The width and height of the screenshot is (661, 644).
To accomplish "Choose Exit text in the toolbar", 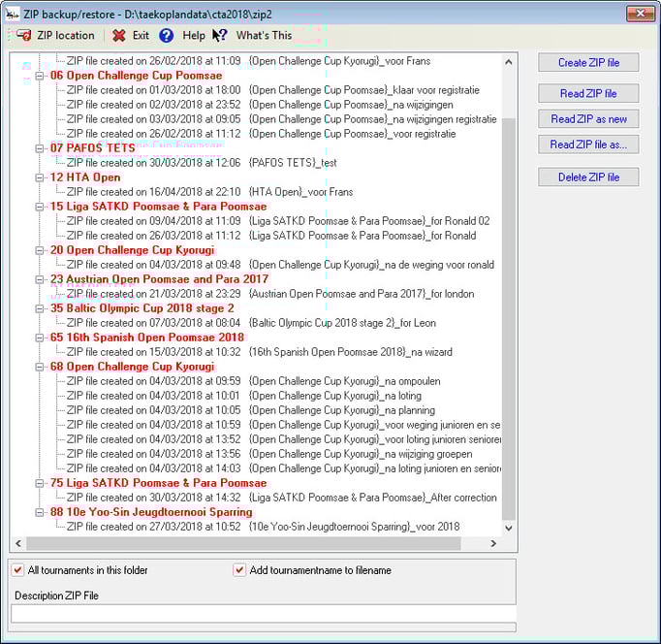I will click(141, 36).
